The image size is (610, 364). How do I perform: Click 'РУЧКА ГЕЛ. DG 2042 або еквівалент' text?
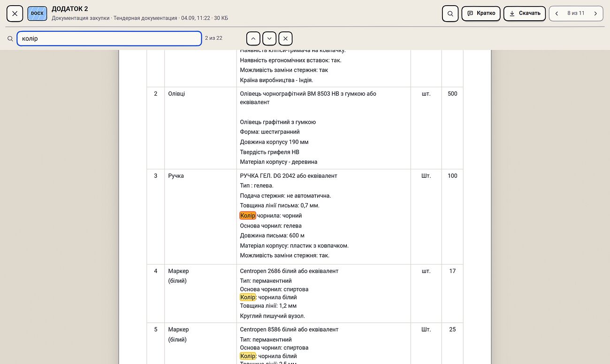click(x=289, y=176)
